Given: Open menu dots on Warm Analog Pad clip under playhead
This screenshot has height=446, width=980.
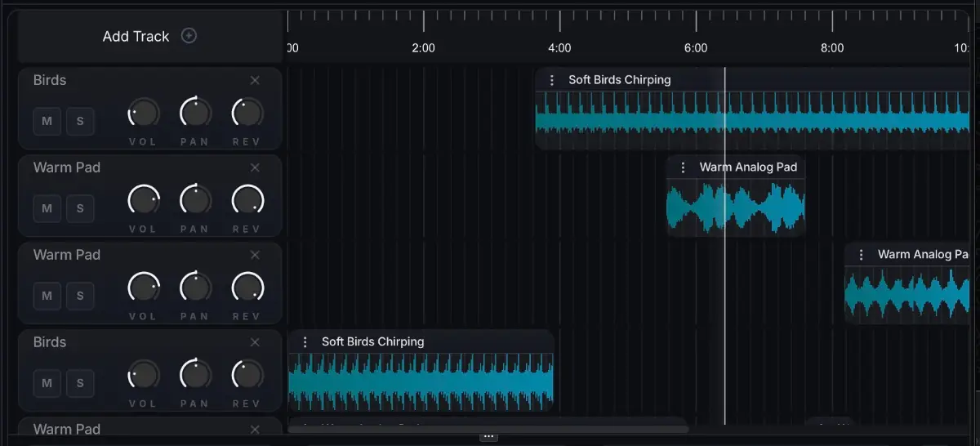Looking at the screenshot, I should click(x=683, y=167).
